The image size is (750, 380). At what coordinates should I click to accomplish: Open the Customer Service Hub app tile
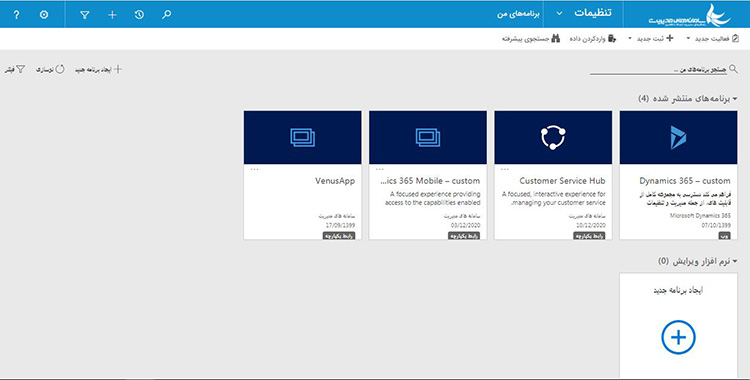point(553,175)
